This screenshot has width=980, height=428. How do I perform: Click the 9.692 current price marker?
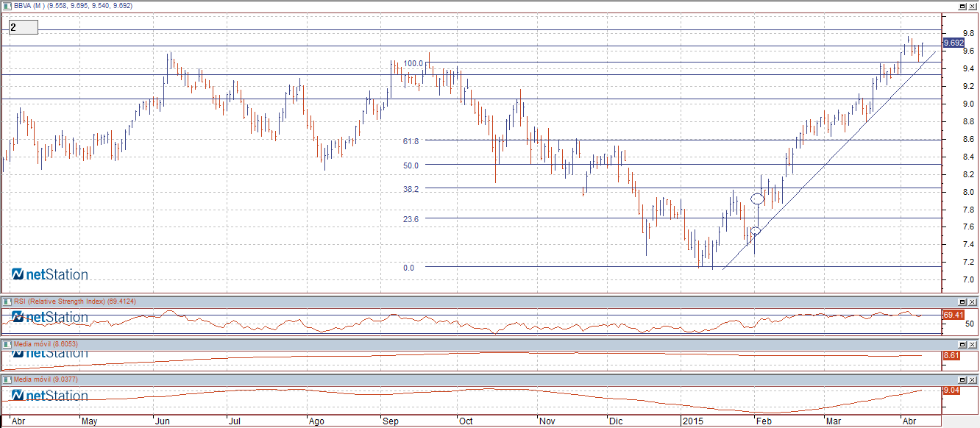953,43
